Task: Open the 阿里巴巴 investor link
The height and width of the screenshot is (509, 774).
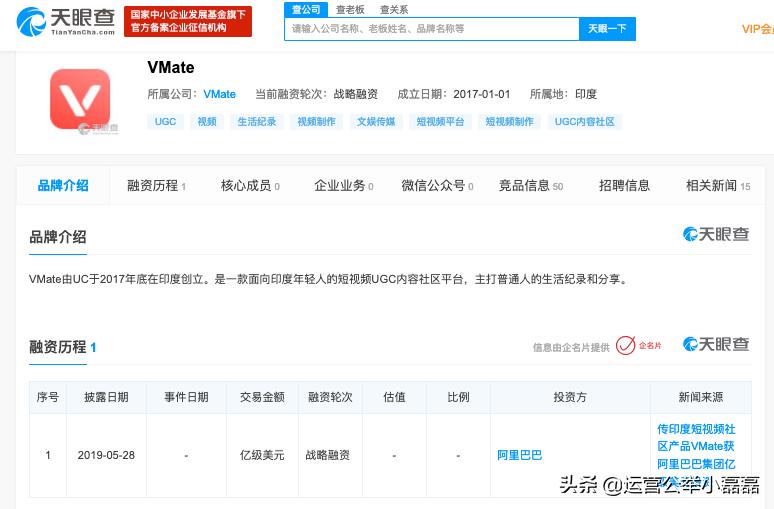Action: 519,455
